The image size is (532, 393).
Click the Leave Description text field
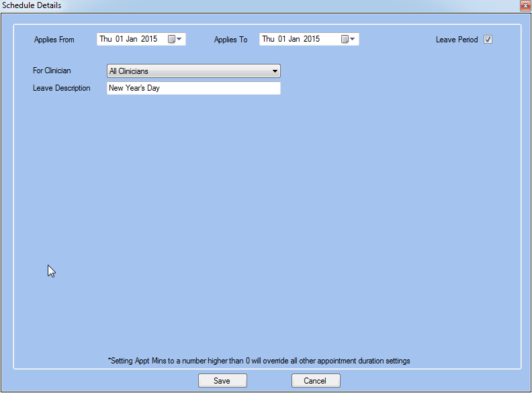193,89
